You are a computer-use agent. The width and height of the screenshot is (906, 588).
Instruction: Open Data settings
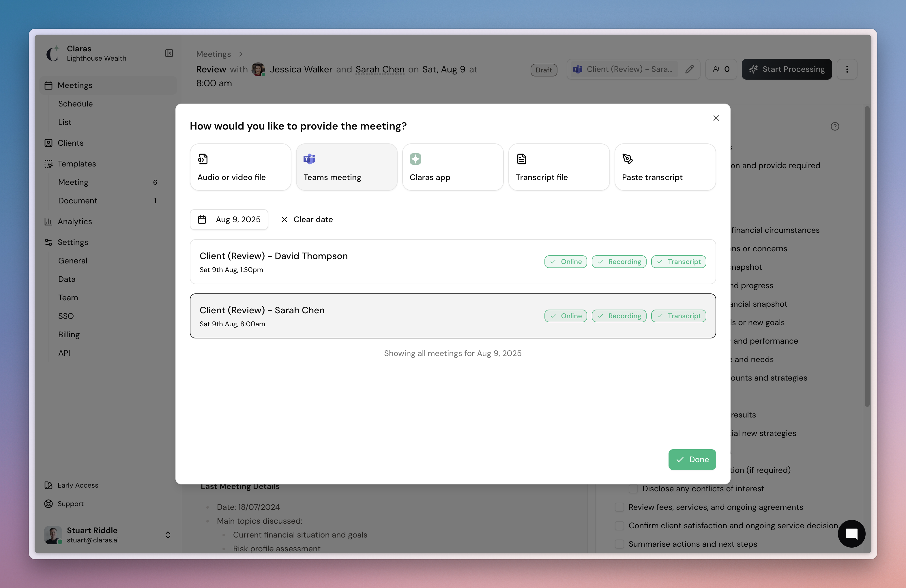[67, 279]
